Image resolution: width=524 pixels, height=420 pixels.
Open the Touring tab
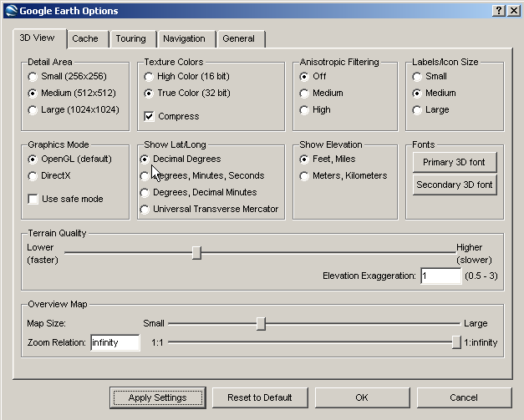tap(133, 38)
